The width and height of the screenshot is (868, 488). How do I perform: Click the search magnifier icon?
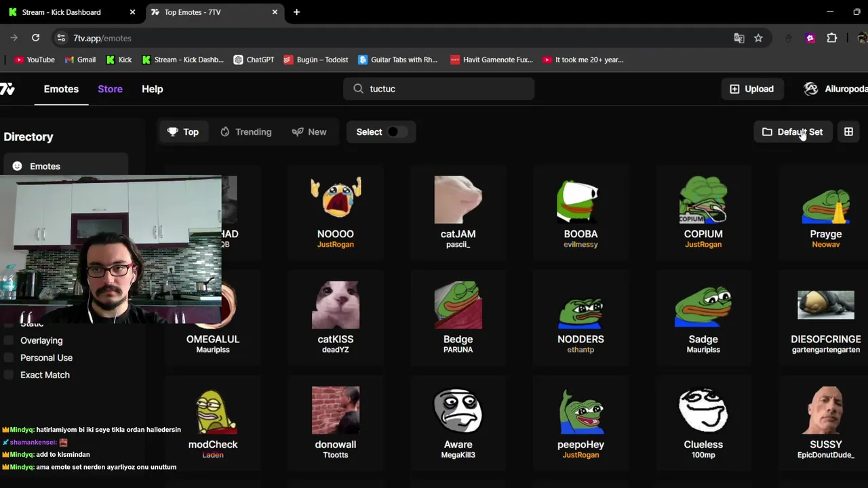[358, 89]
